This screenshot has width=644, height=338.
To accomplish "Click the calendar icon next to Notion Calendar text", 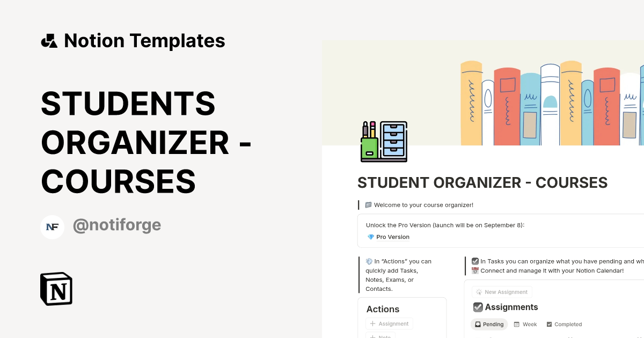I will coord(474,270).
